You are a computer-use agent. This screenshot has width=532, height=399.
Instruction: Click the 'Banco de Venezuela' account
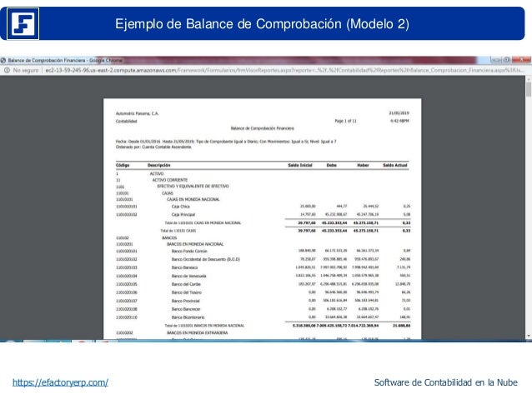pyautogui.click(x=188, y=276)
